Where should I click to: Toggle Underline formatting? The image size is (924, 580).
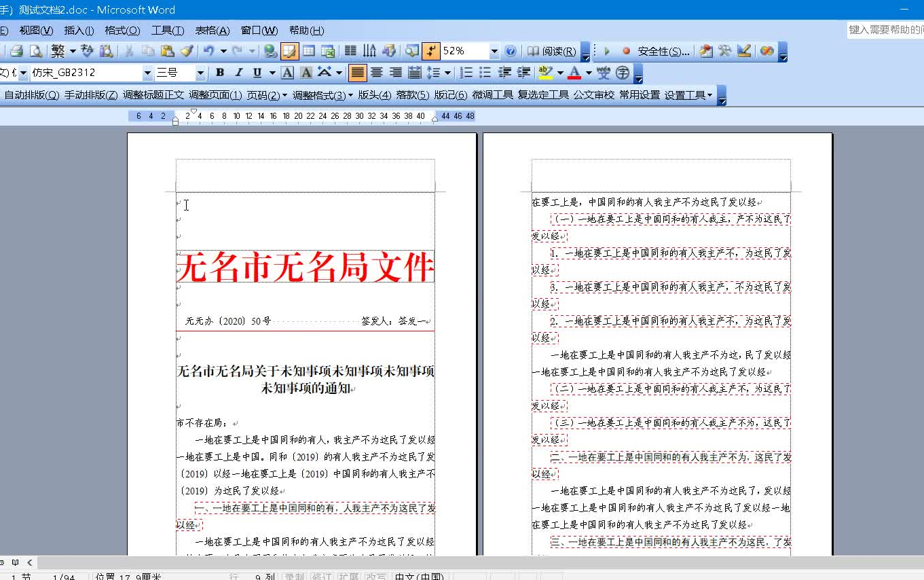pyautogui.click(x=257, y=73)
